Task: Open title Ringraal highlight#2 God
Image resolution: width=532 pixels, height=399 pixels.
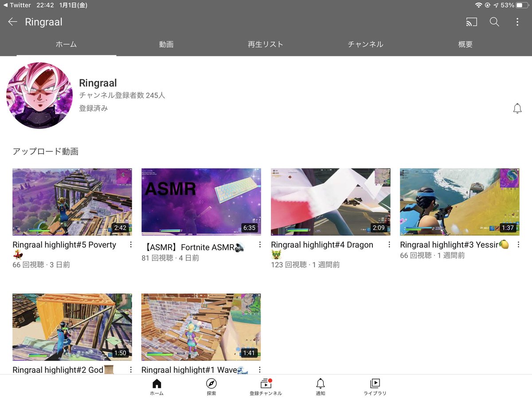Action: coord(63,370)
